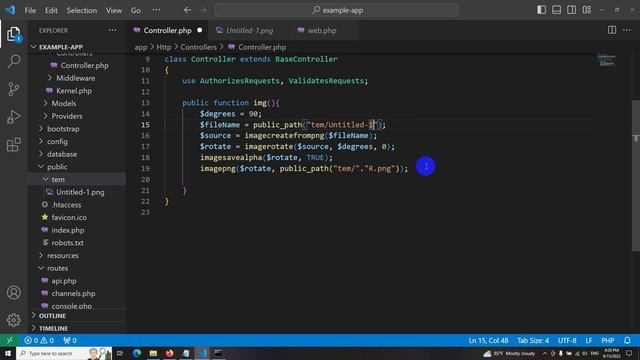Go back using the left arrow

tap(187, 10)
